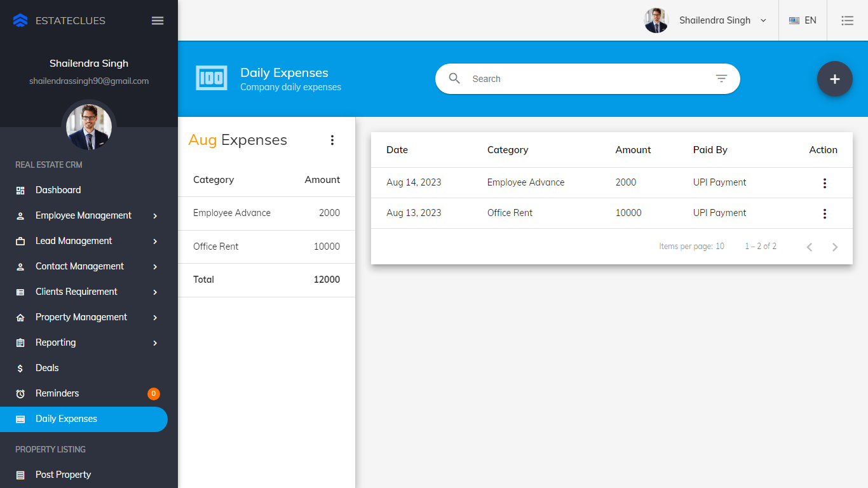This screenshot has width=868, height=488.
Task: Open action menu for Employee Advance row
Action: point(824,183)
